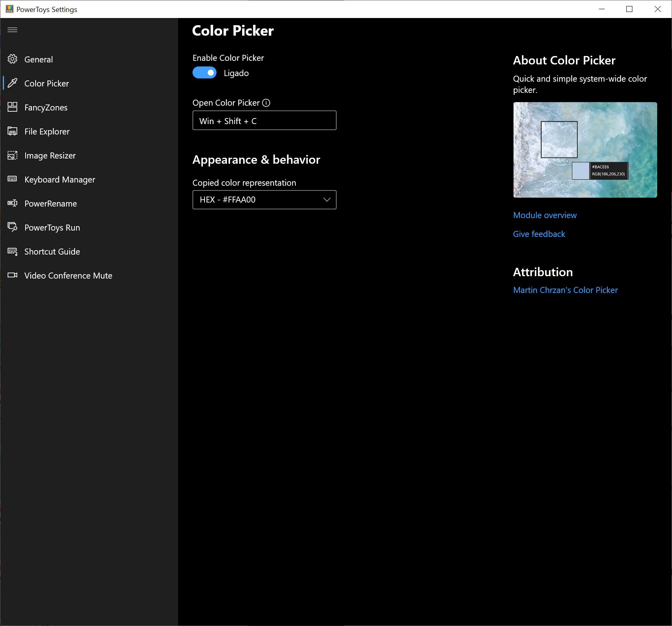Click the Win + Shift + C shortcut field
Image resolution: width=672 pixels, height=626 pixels.
(264, 120)
